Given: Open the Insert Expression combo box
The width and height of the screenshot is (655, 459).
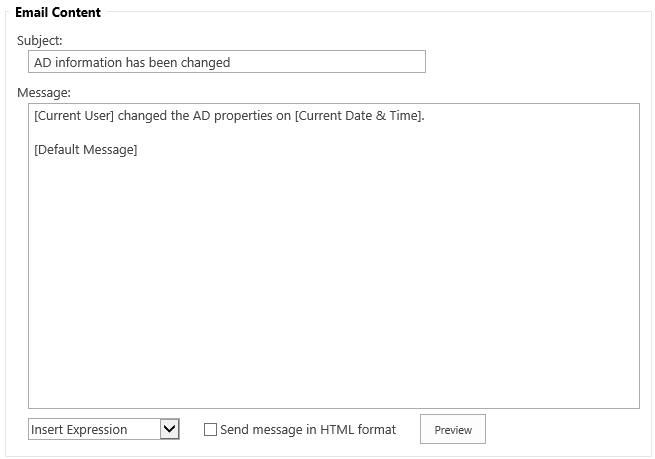Looking at the screenshot, I should pos(104,429).
